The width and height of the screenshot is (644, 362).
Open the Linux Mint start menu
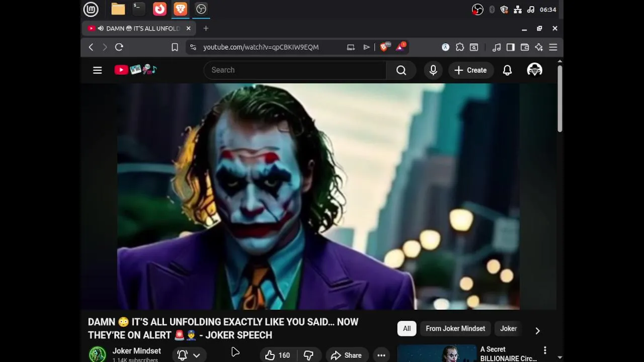(91, 9)
